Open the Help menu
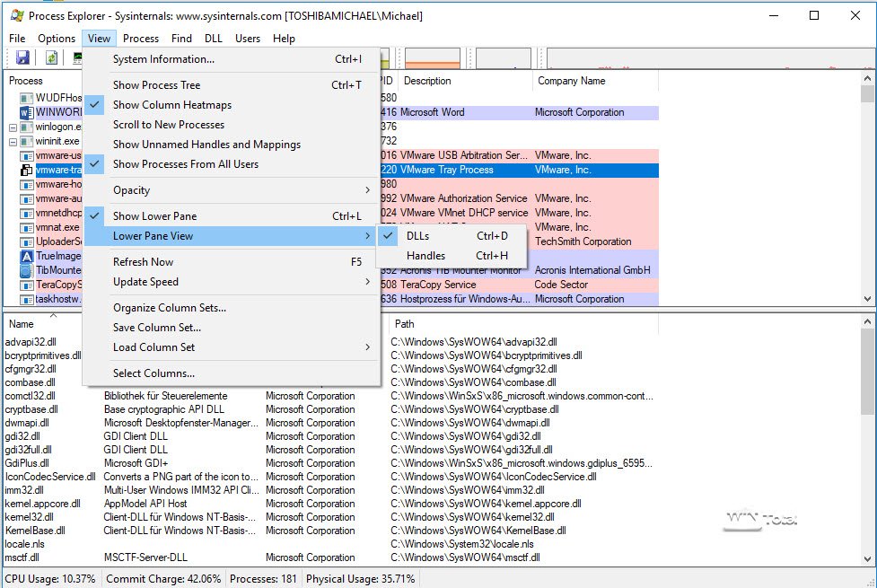Viewport: 877px width, 588px height. pos(285,38)
